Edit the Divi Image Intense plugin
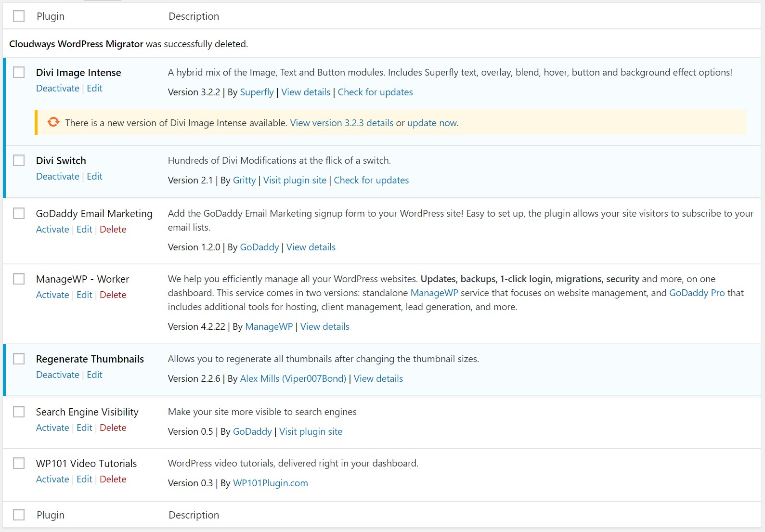Image resolution: width=765 pixels, height=532 pixels. click(94, 88)
